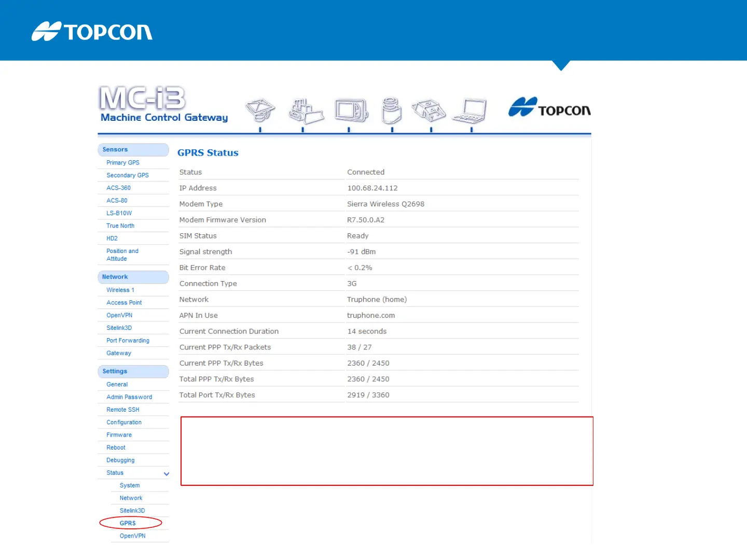This screenshot has height=560, width=747.
Task: Go to Remote SSH settings
Action: click(x=123, y=410)
